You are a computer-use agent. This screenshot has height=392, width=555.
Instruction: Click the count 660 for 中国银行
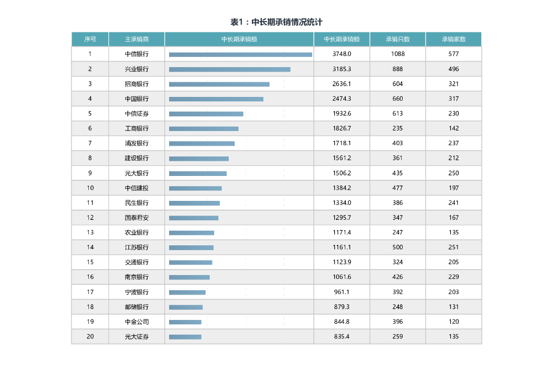(397, 99)
